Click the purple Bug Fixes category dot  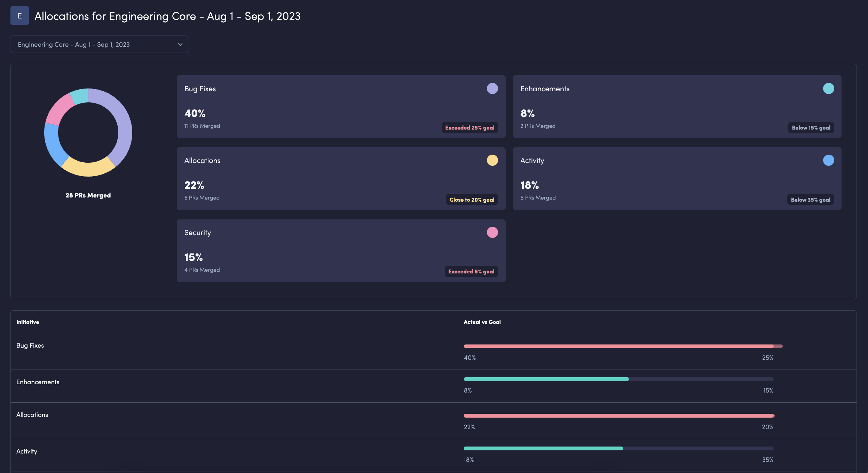click(x=492, y=88)
